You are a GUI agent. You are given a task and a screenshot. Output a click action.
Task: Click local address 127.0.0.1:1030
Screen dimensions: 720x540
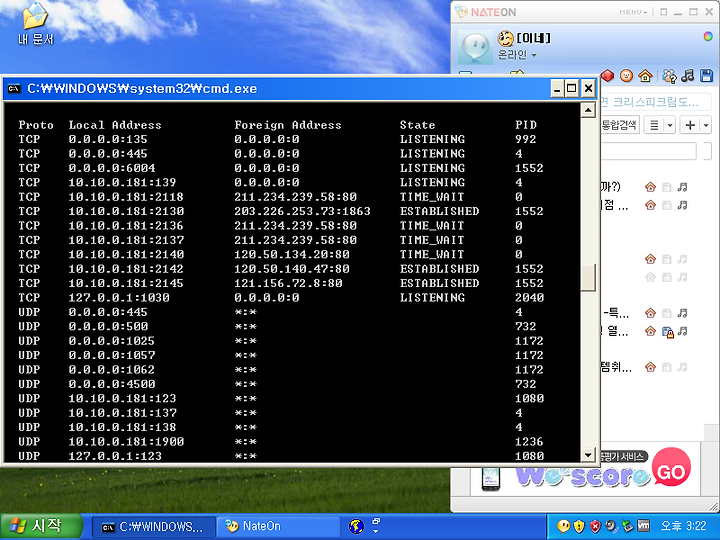tap(119, 298)
